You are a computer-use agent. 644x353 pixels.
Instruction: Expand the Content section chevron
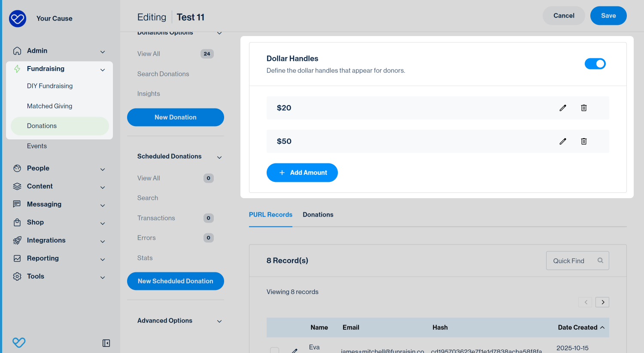[103, 187]
